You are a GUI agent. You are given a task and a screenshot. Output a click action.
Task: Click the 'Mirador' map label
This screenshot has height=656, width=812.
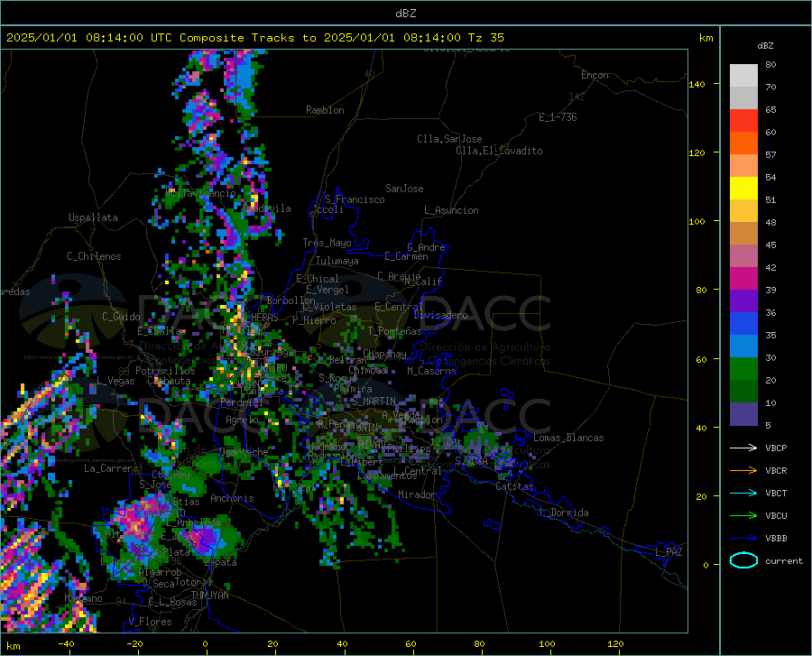[x=416, y=494]
